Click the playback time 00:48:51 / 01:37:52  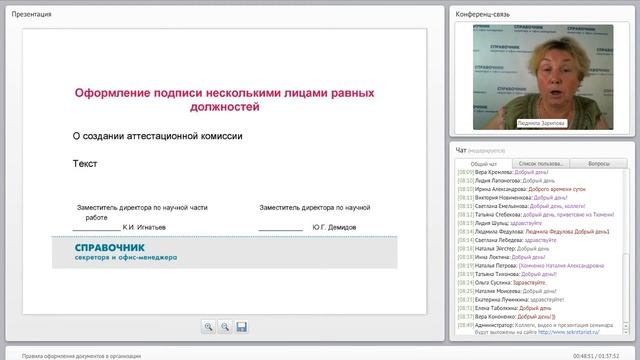(596, 356)
